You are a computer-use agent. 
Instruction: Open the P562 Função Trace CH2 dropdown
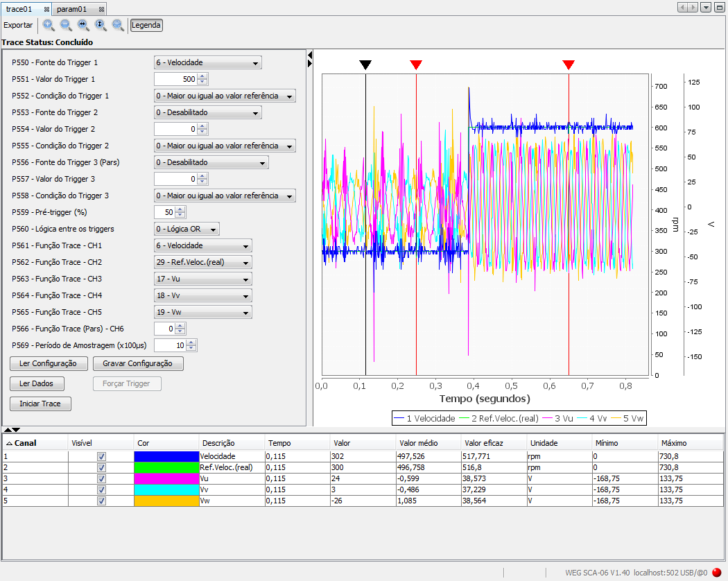click(x=202, y=263)
